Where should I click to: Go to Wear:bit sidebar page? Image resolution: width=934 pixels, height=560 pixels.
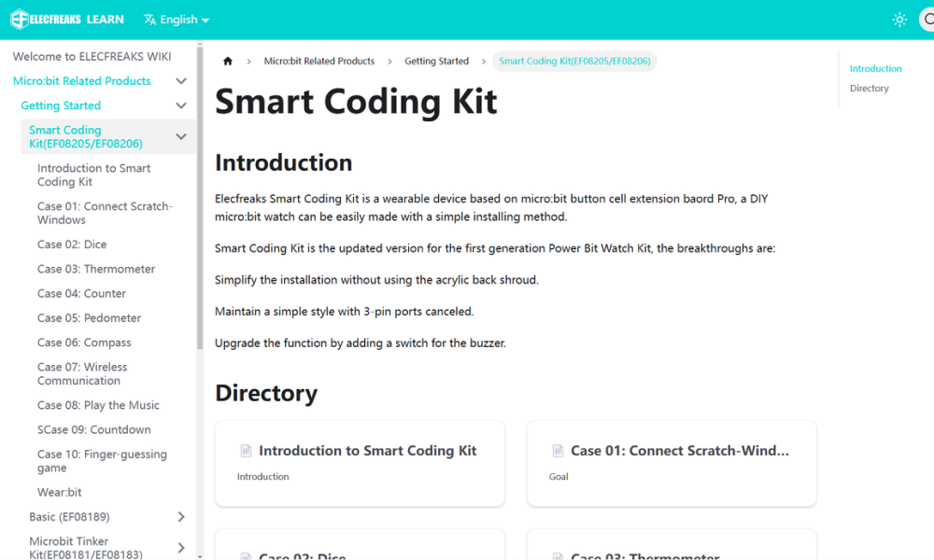tap(59, 492)
